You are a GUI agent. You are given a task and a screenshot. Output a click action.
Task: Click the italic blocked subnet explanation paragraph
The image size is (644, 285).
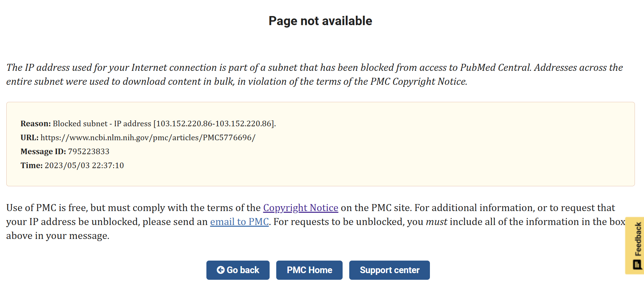(x=314, y=74)
